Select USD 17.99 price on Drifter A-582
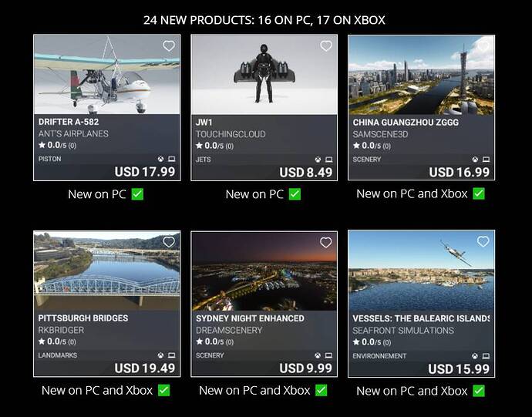 pos(145,172)
